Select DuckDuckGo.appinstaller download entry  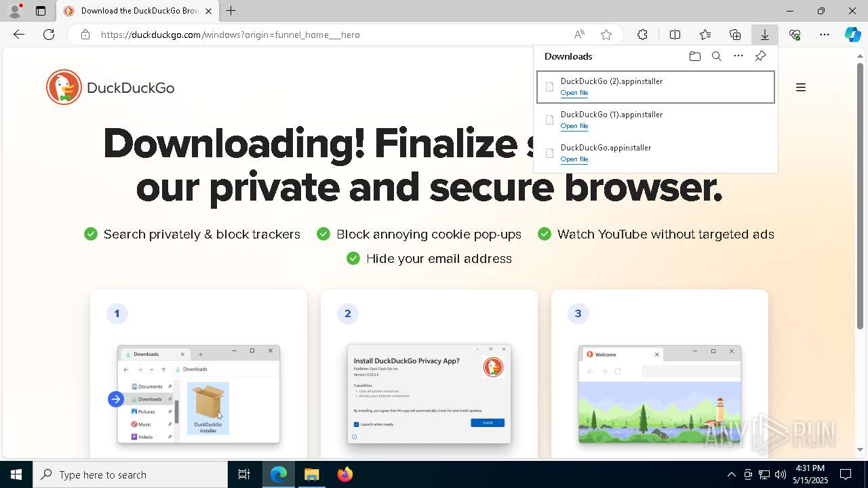click(655, 153)
